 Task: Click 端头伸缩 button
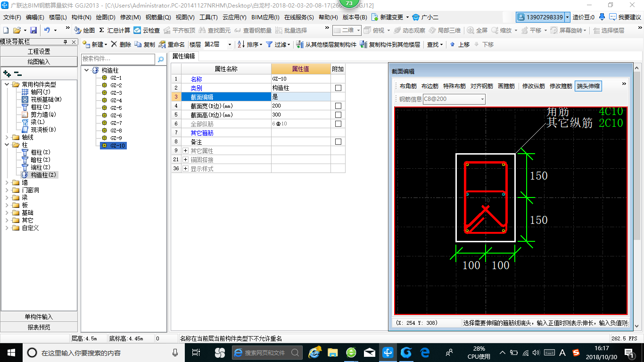coord(588,86)
